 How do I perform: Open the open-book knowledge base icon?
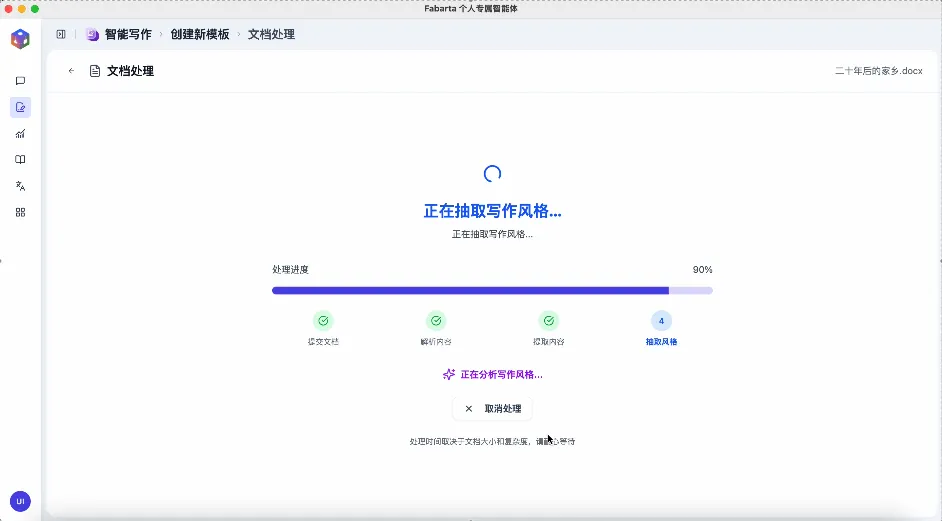point(20,160)
